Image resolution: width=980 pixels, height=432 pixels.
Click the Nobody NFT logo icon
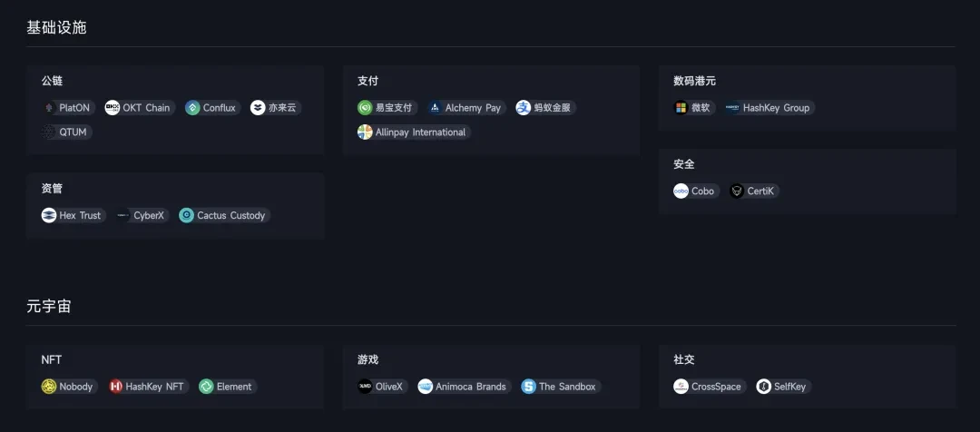49,387
